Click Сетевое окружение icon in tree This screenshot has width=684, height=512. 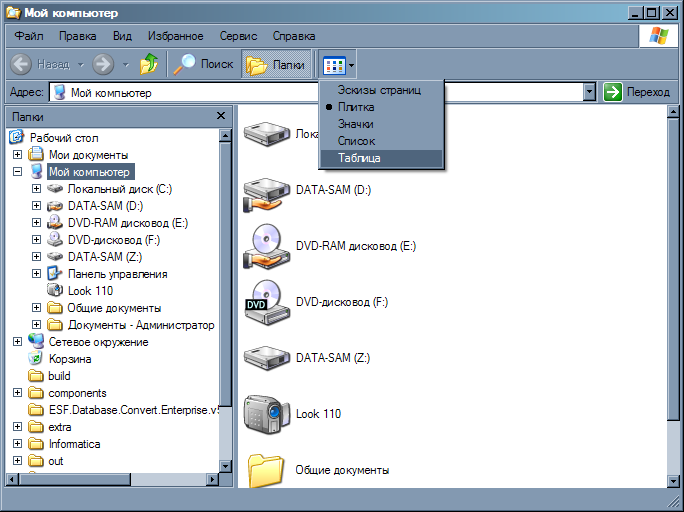tap(36, 341)
